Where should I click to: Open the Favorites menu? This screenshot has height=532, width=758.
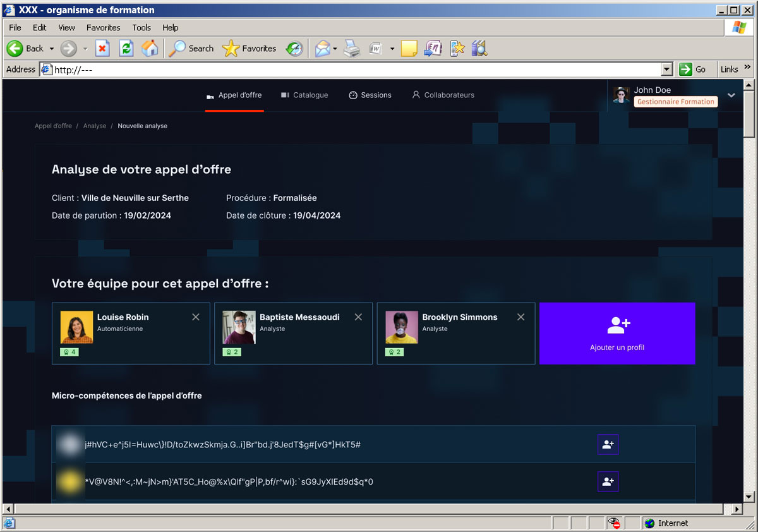103,28
